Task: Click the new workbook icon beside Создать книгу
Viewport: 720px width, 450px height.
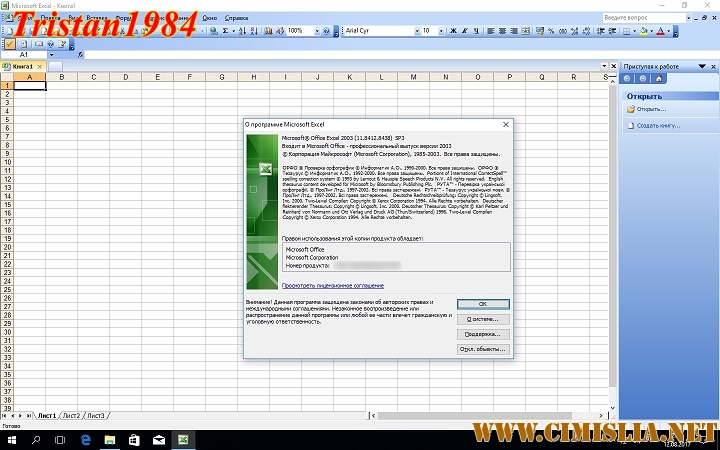Action: [630, 125]
